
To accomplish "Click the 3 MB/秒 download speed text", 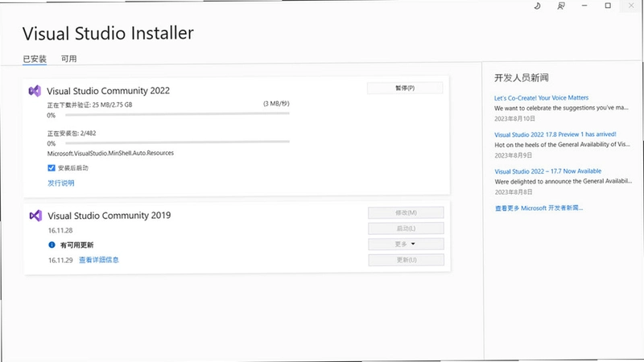I will (x=276, y=104).
